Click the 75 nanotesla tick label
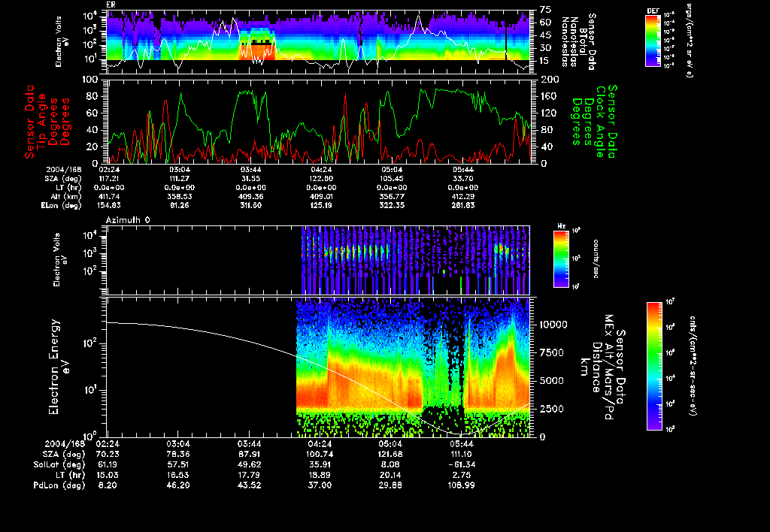 coord(546,10)
